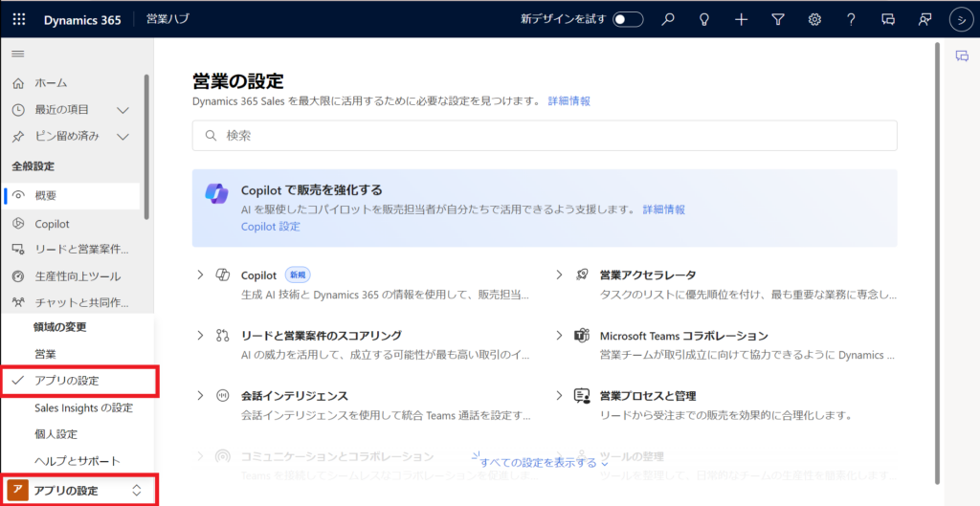Click the 全般設定 section label
The height and width of the screenshot is (506, 980).
click(x=33, y=166)
